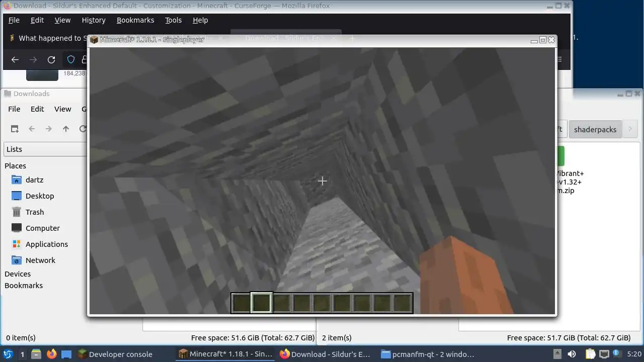The height and width of the screenshot is (362, 644).
Task: Go back in Firefox navigation toolbar
Action: (15, 60)
